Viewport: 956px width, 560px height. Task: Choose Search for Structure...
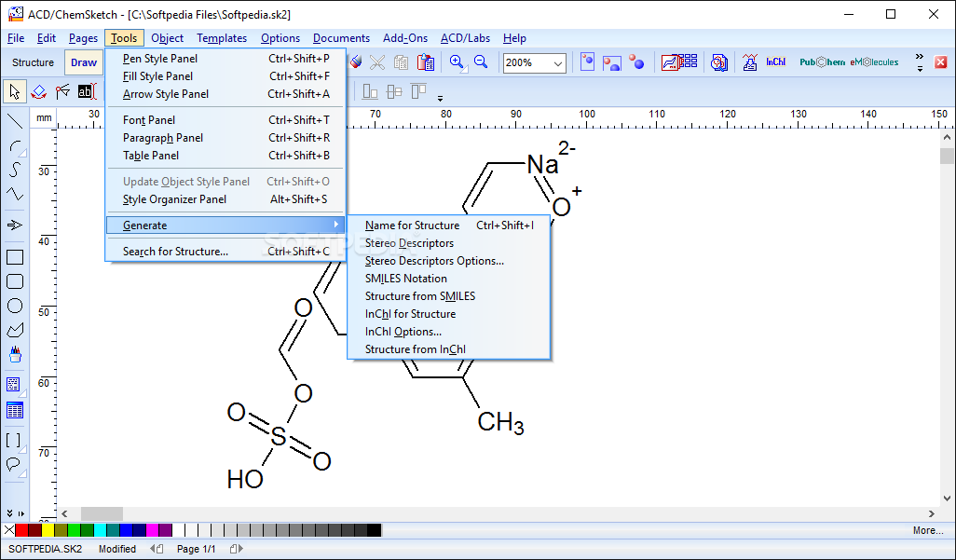[225, 252]
